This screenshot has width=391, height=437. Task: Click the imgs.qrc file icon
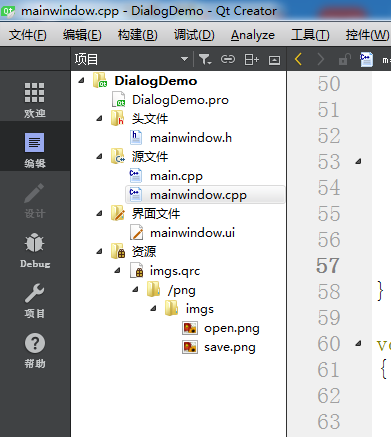(x=137, y=270)
